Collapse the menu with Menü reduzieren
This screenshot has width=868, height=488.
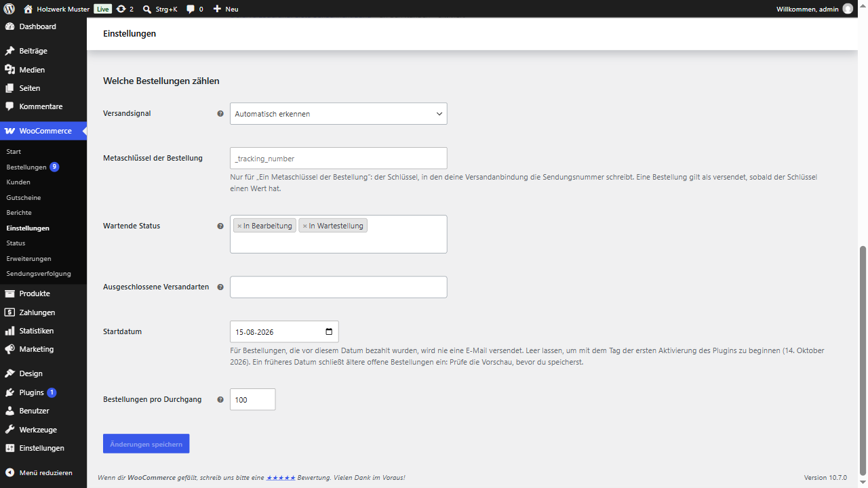click(43, 472)
